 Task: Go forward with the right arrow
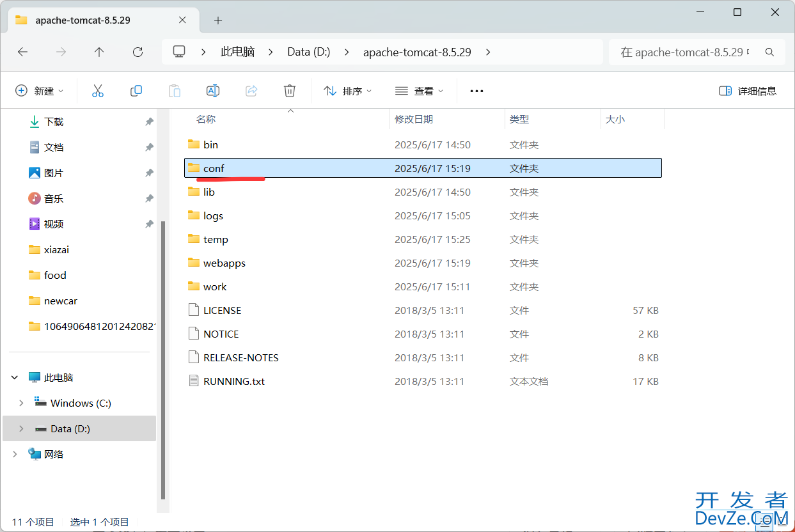(61, 52)
